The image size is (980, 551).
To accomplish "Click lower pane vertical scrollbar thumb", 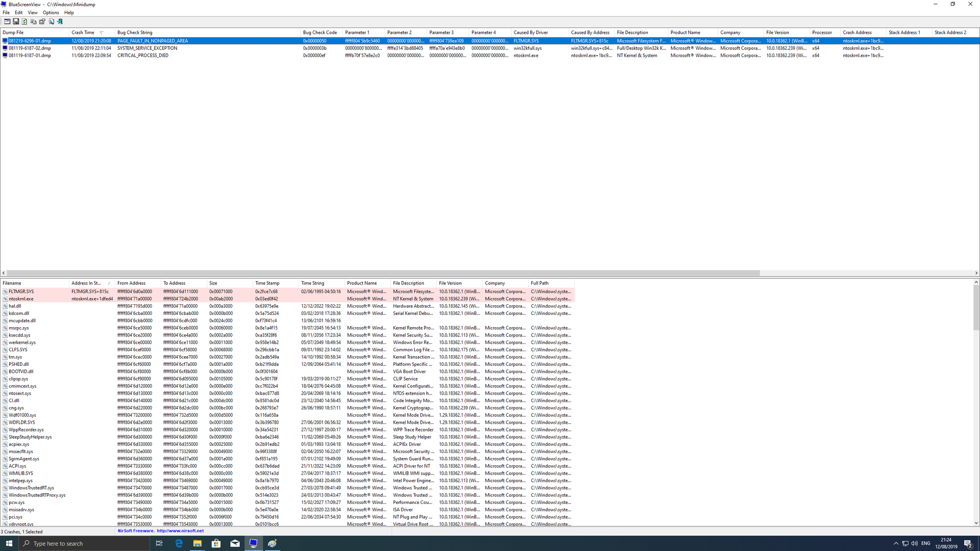I will pos(976,308).
